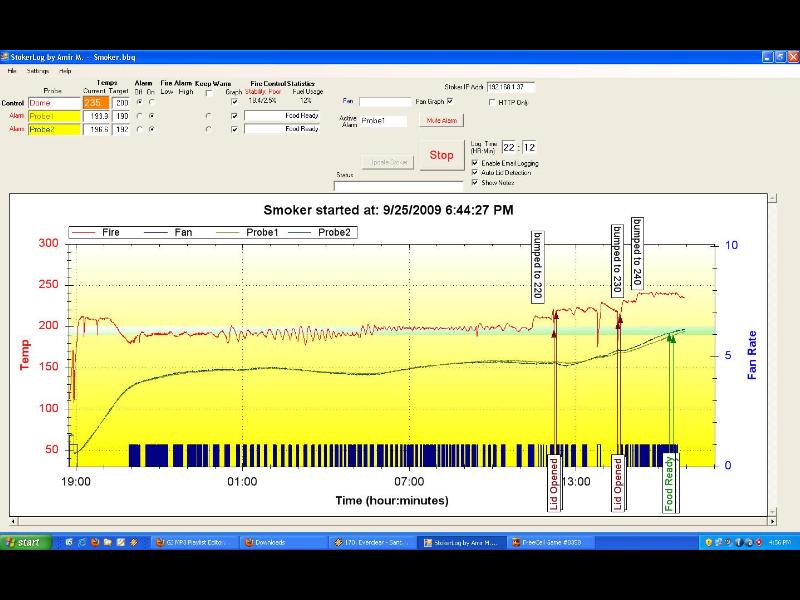The height and width of the screenshot is (600, 800).
Task: Open the FreeCell Game taskbar item
Action: [550, 542]
